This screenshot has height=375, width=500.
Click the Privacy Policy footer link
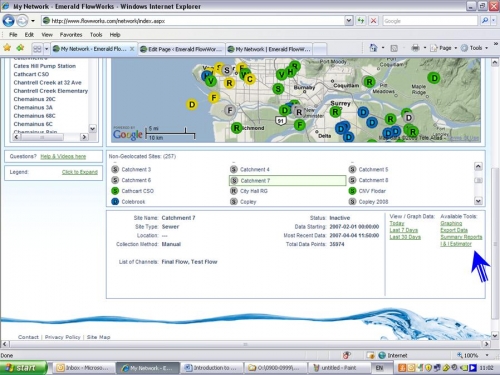[x=63, y=337]
